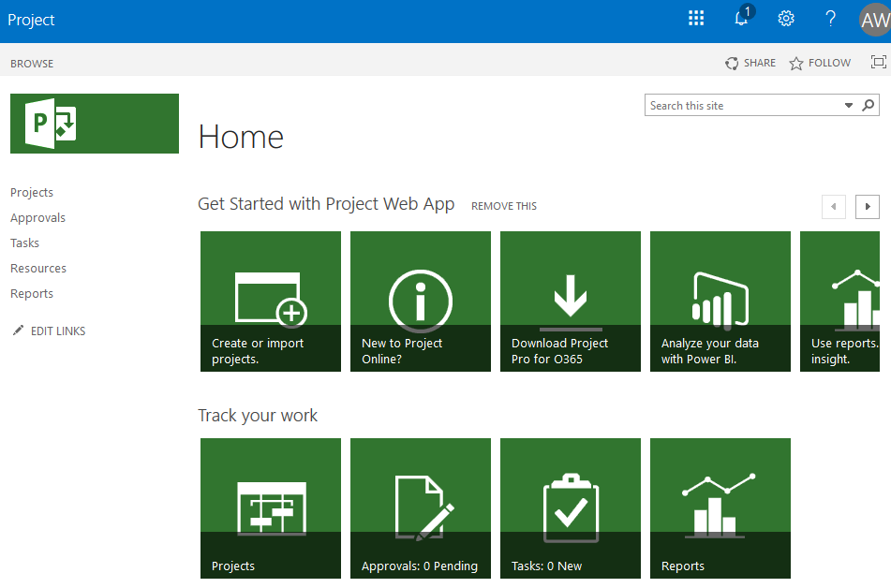Go to Reports in left navigation
Screen dimensions: 891x588
click(x=32, y=294)
